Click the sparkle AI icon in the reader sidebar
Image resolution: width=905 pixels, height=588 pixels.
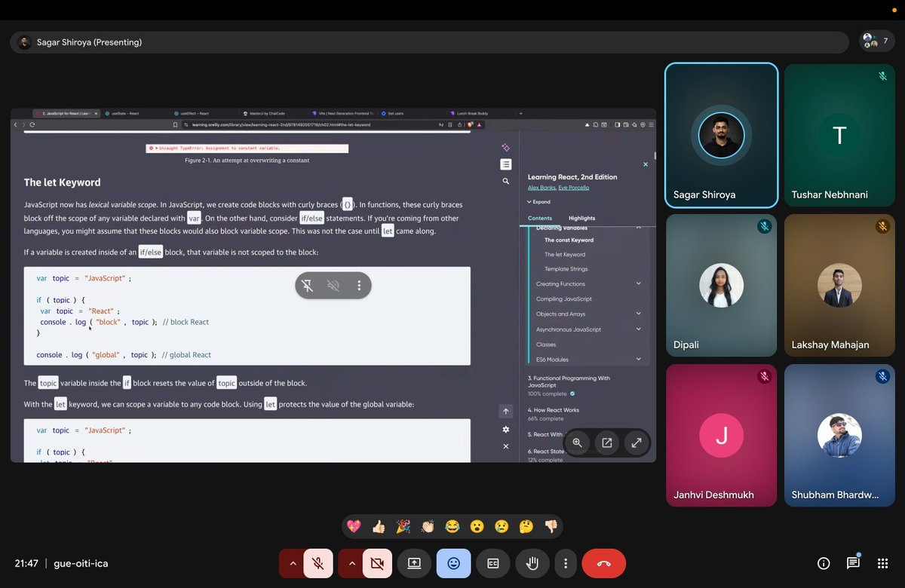click(x=506, y=148)
